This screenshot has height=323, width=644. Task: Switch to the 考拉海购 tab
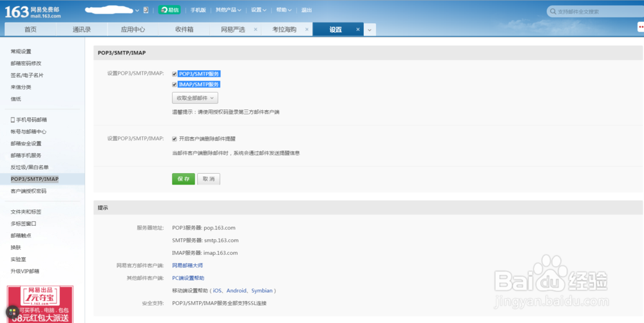(x=284, y=30)
